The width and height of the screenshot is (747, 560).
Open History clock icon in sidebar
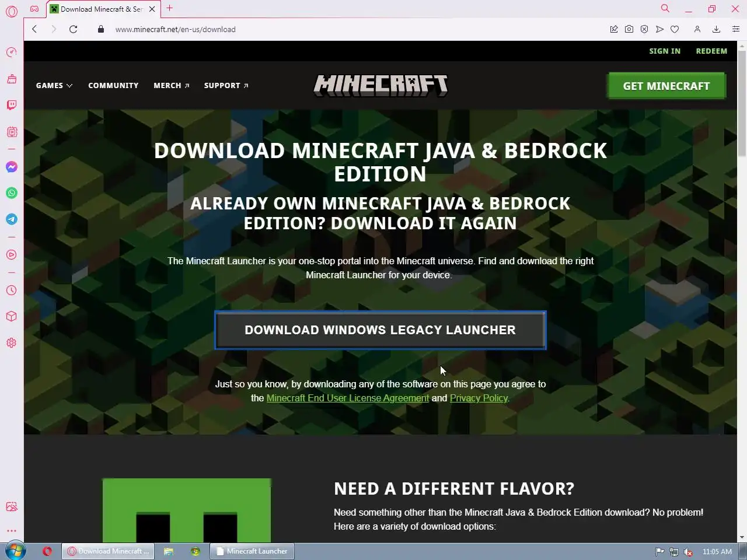coord(12,290)
